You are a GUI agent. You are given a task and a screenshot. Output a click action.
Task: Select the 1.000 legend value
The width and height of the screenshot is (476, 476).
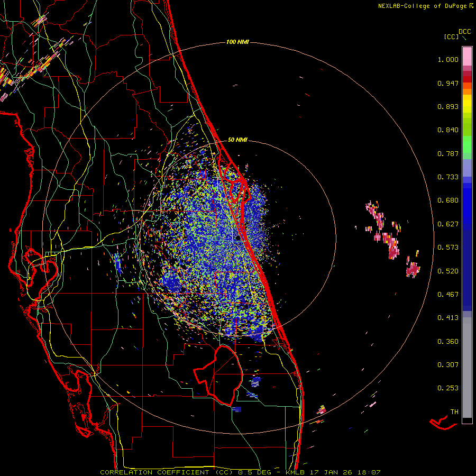448,59
